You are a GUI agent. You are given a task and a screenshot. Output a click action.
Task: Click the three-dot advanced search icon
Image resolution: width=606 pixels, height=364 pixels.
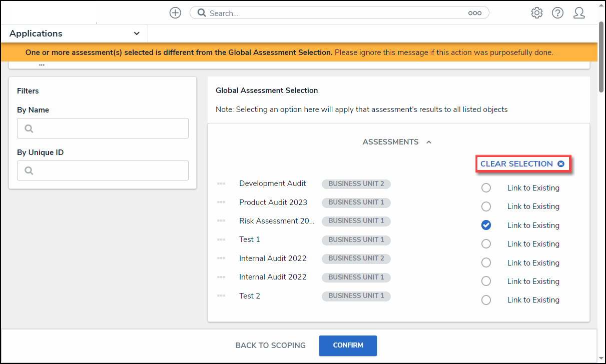point(474,13)
